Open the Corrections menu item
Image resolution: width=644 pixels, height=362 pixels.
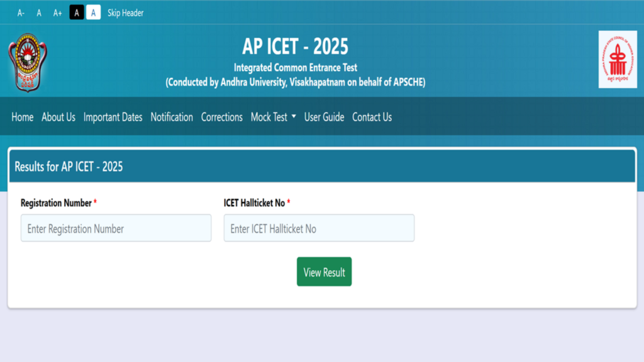[222, 117]
